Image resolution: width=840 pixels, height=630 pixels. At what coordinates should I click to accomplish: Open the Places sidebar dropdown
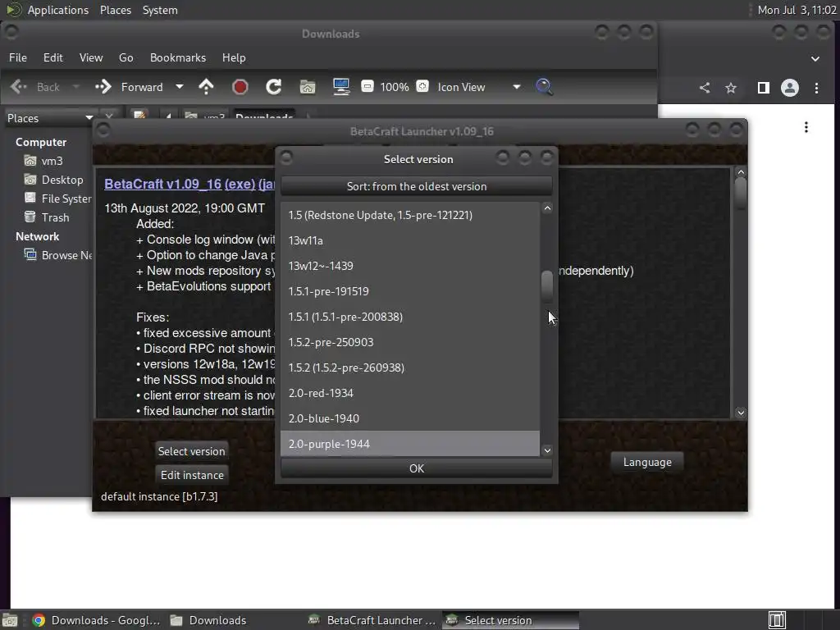[x=49, y=118]
